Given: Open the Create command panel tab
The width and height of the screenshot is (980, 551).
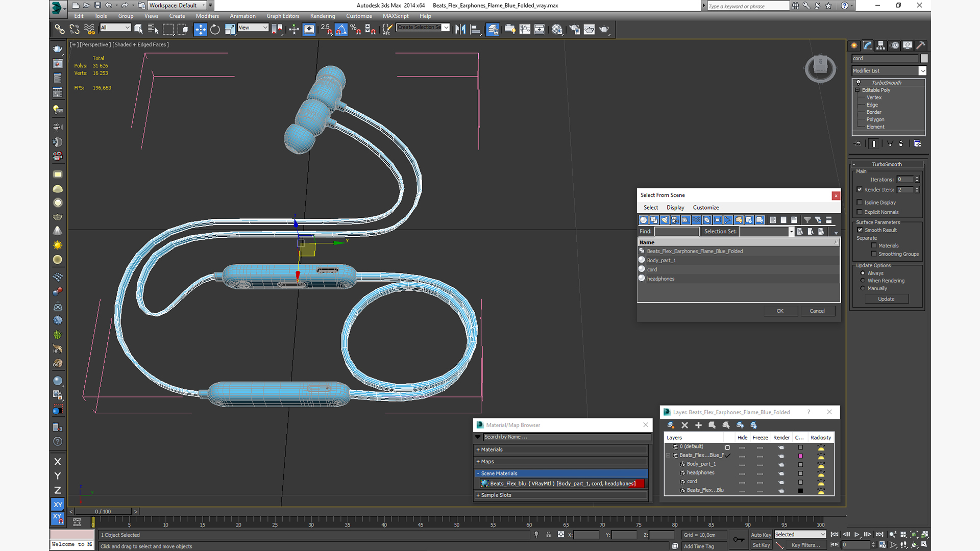Looking at the screenshot, I should (854, 45).
